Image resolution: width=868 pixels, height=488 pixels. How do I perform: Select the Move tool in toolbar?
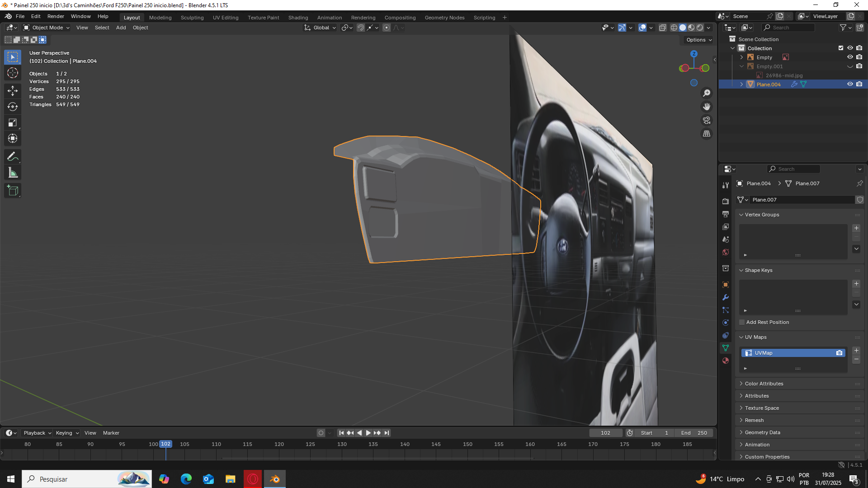click(x=13, y=91)
